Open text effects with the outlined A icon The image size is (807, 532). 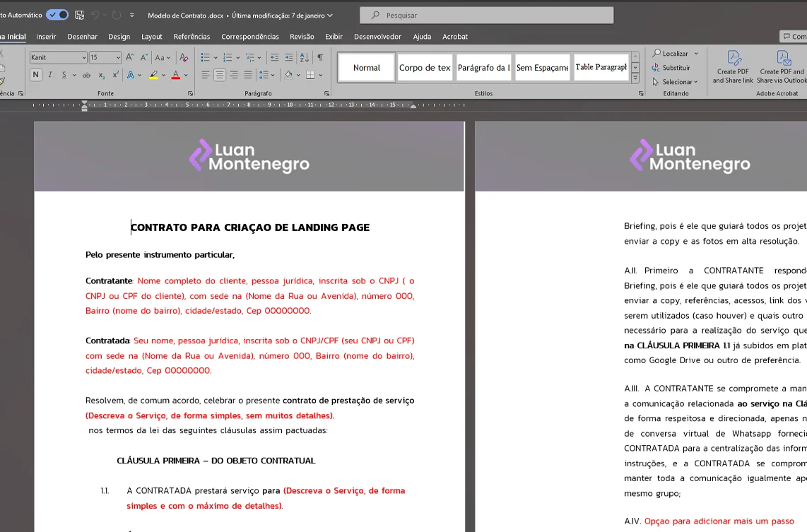point(131,75)
